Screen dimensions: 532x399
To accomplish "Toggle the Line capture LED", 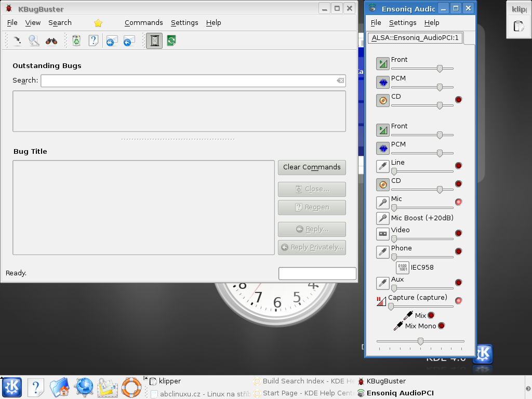I will coord(458,166).
